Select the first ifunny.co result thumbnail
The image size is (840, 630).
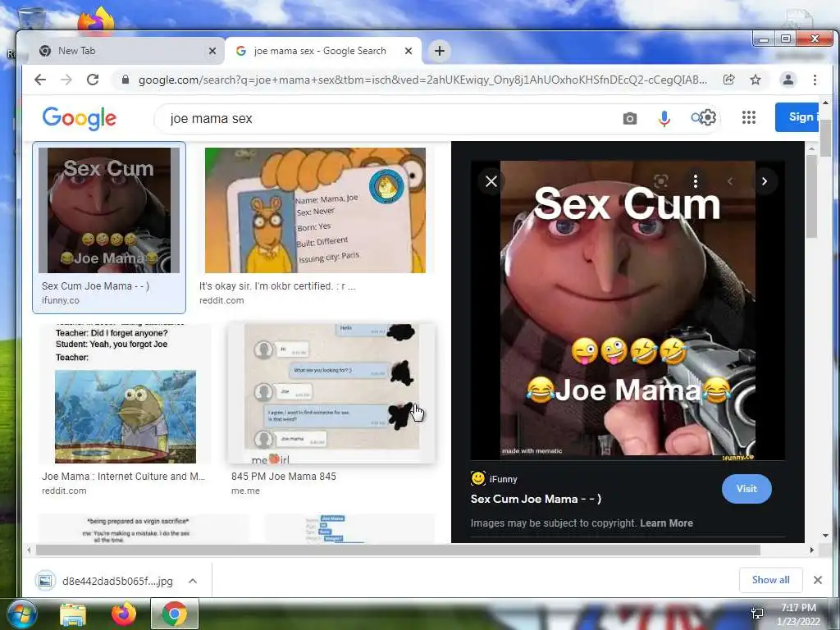109,210
